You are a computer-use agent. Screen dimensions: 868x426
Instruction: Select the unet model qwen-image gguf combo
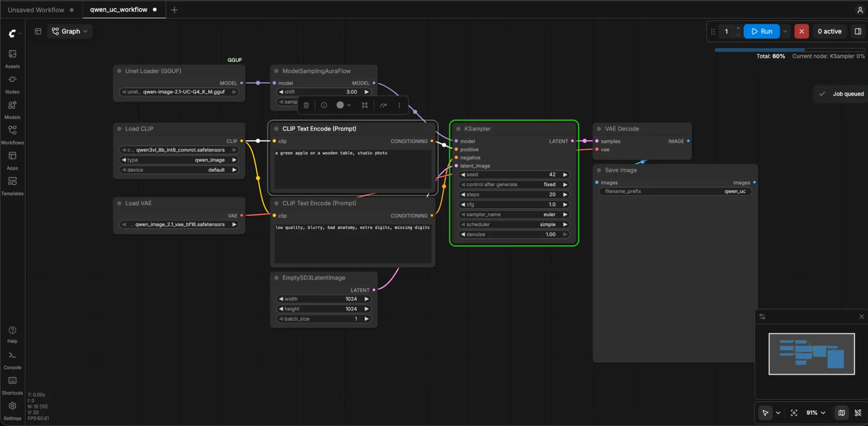179,92
